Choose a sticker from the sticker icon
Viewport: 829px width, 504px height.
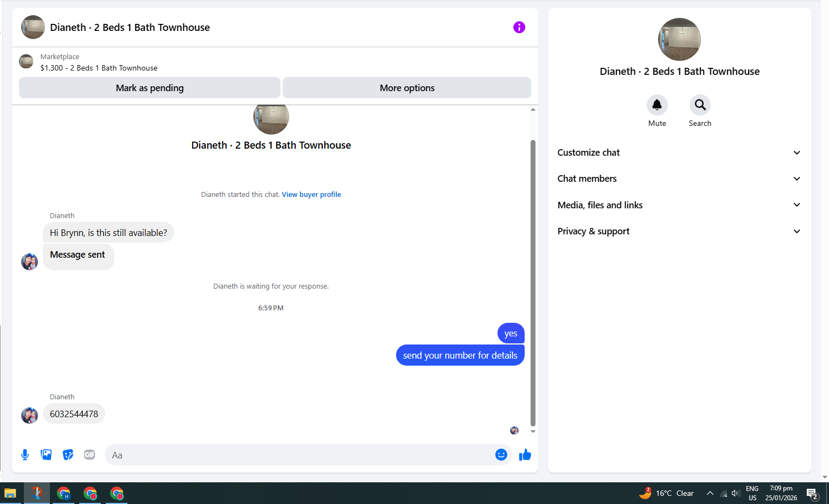pyautogui.click(x=68, y=455)
